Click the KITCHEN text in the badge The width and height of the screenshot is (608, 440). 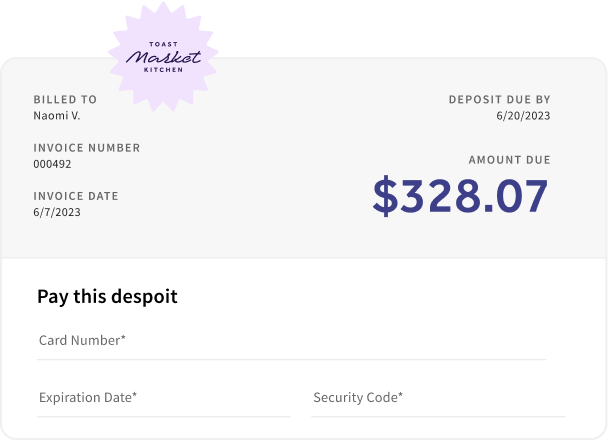click(163, 70)
